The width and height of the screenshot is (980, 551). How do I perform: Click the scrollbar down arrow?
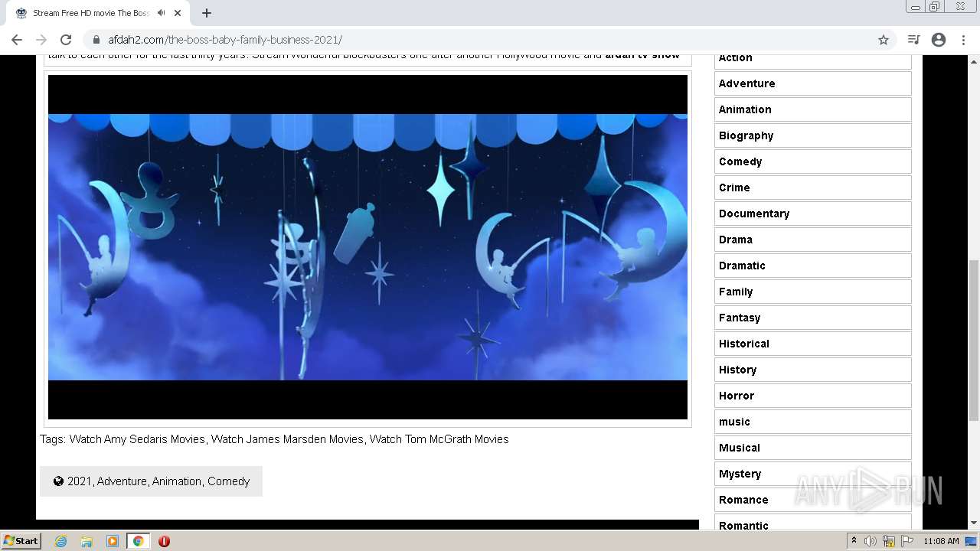pos(973,524)
